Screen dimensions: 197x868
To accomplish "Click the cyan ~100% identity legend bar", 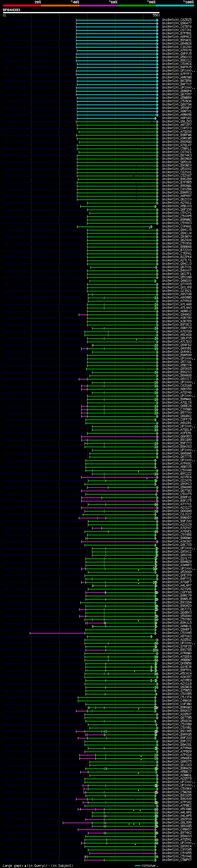I will coord(175,6).
